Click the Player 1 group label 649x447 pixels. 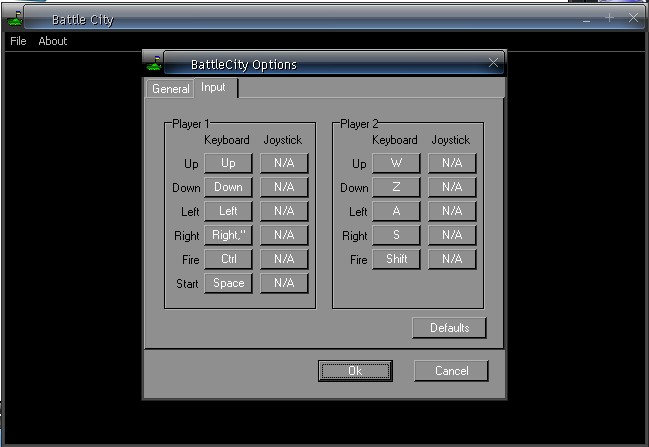[191, 124]
